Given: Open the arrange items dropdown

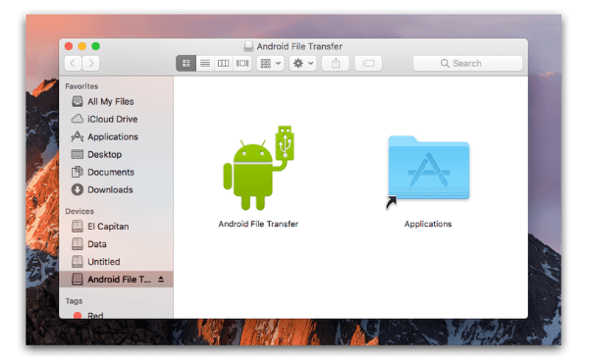Looking at the screenshot, I should (270, 64).
